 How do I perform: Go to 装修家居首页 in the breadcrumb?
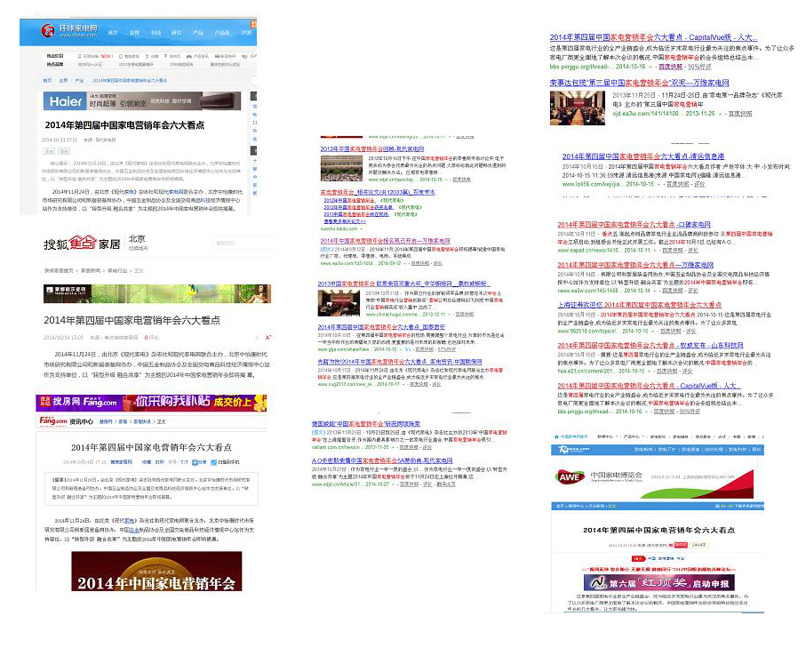[59, 270]
